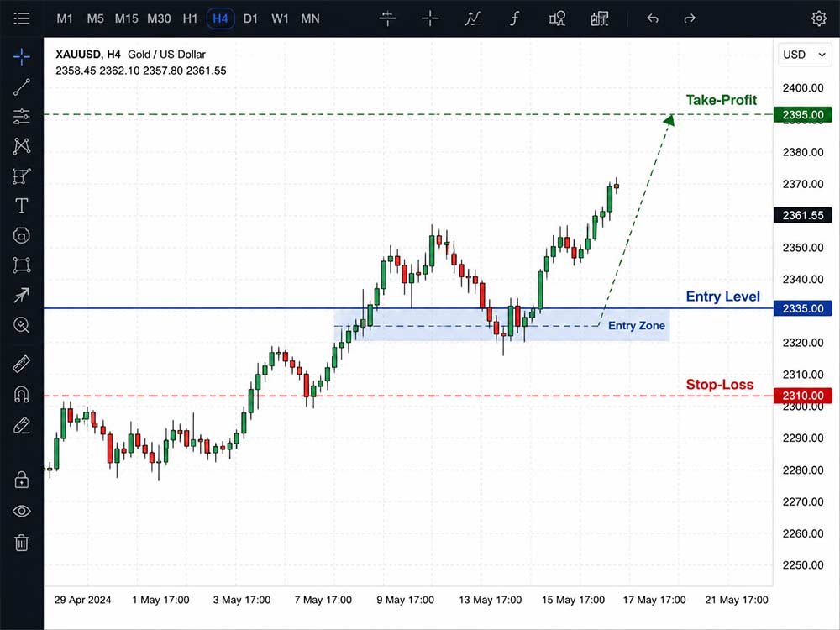Select the hexagon shape icon tool
The width and height of the screenshot is (840, 630).
(x=22, y=235)
